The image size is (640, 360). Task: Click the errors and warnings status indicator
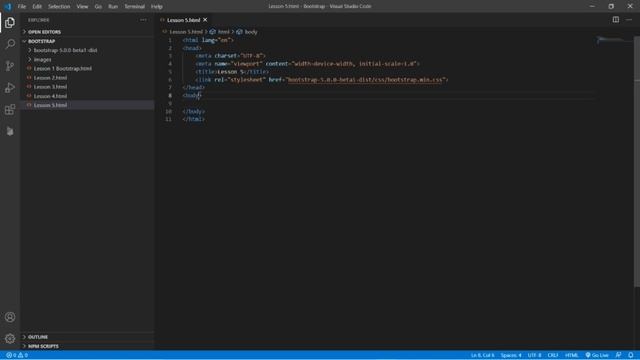coord(17,355)
